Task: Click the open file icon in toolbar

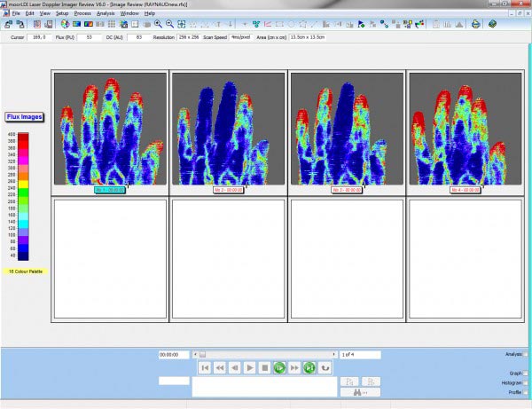Action: click(x=19, y=24)
